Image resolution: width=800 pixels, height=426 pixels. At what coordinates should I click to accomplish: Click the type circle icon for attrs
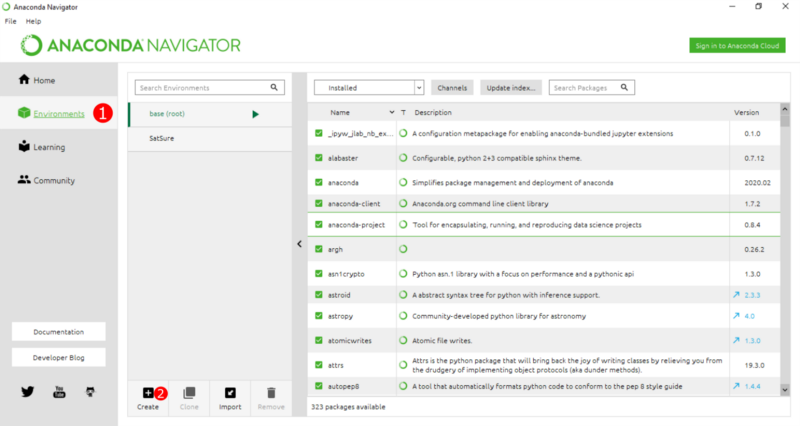coord(403,365)
